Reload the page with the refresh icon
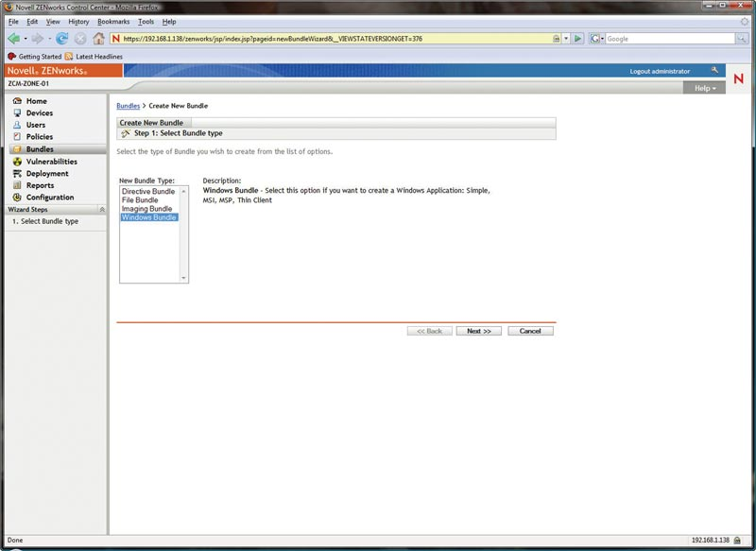This screenshot has width=756, height=551. [x=61, y=39]
